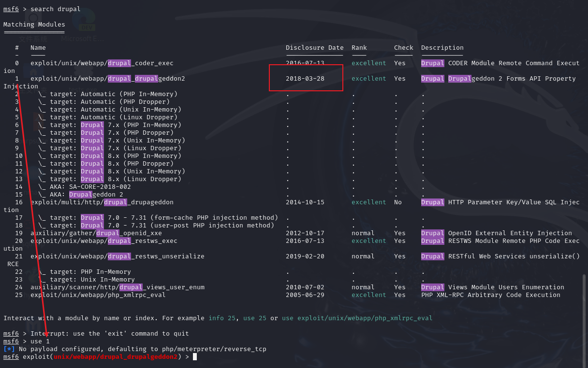Click module name exploit/multi/http/drupal_drupageddon
The height and width of the screenshot is (368, 588).
pyautogui.click(x=102, y=202)
